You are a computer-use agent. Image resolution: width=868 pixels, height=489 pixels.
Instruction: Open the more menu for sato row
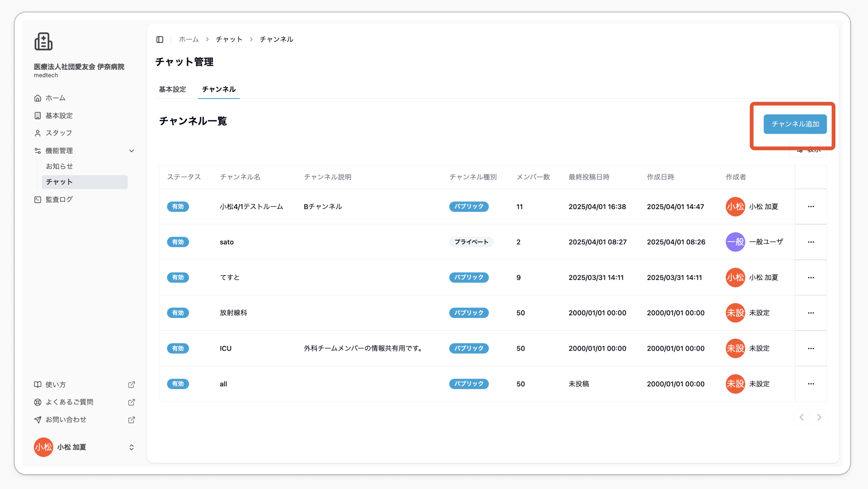point(811,242)
